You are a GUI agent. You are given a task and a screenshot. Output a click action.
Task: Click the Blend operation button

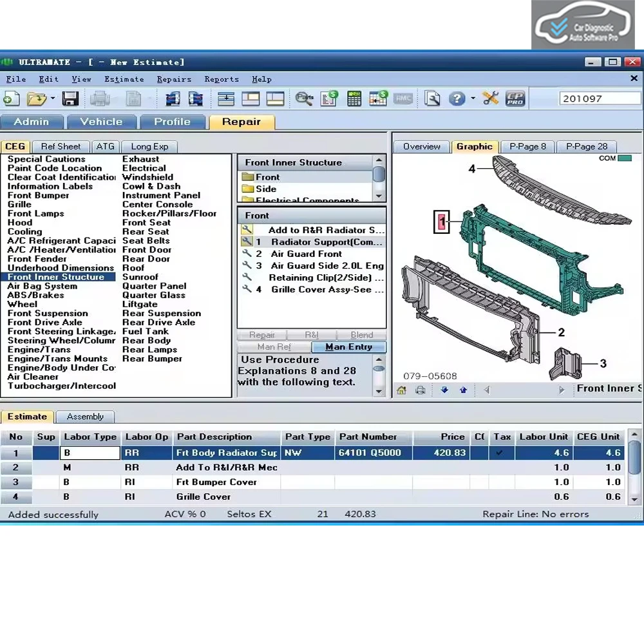361,335
